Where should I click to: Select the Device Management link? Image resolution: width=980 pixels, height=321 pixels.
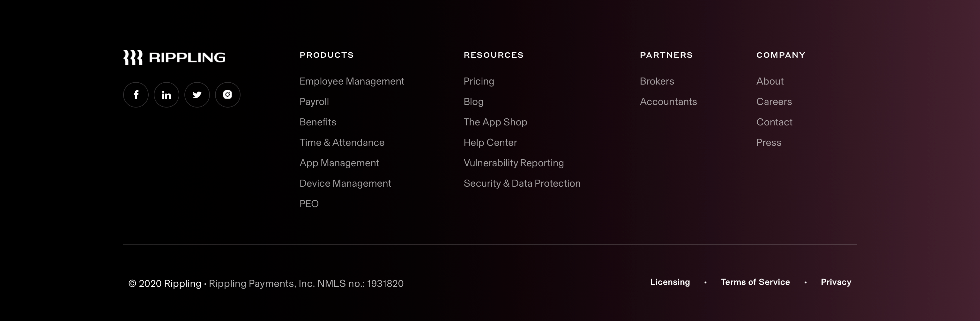point(345,183)
